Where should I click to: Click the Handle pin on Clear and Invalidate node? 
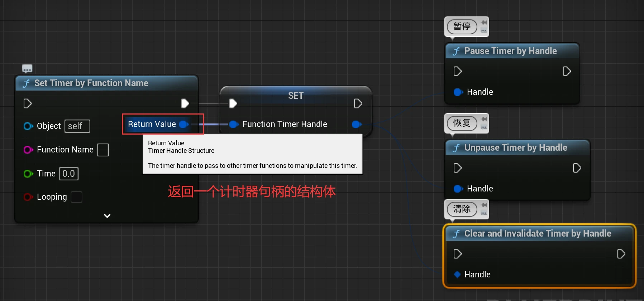click(457, 275)
